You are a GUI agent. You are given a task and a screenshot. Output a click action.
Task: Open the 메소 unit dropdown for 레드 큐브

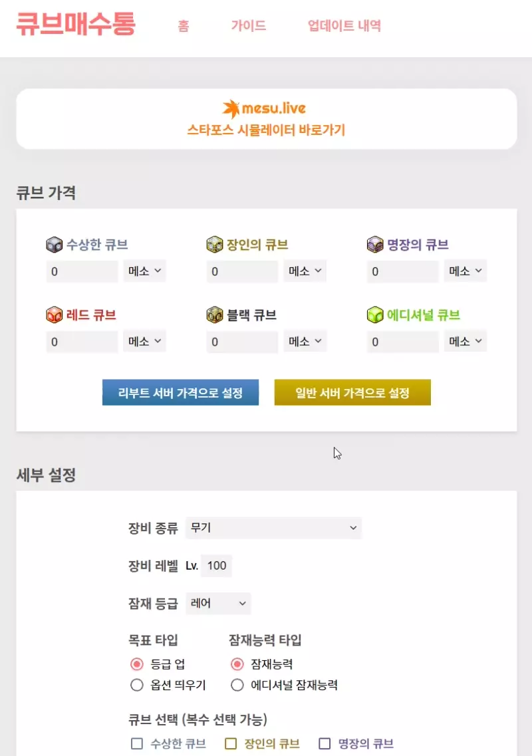click(x=144, y=342)
